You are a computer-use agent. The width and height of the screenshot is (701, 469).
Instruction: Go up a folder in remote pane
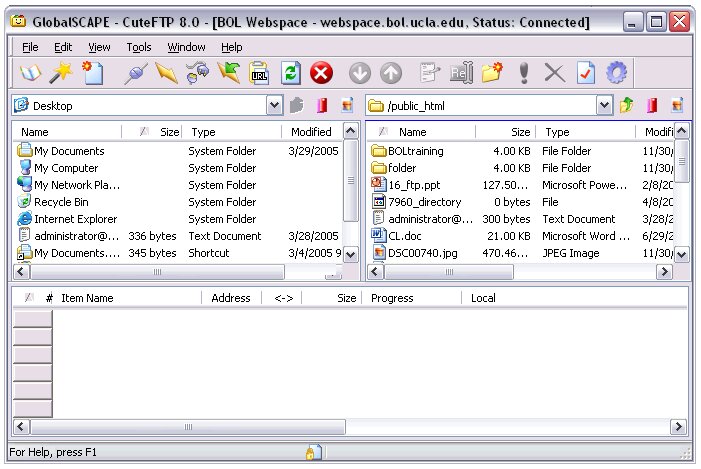pyautogui.click(x=626, y=106)
